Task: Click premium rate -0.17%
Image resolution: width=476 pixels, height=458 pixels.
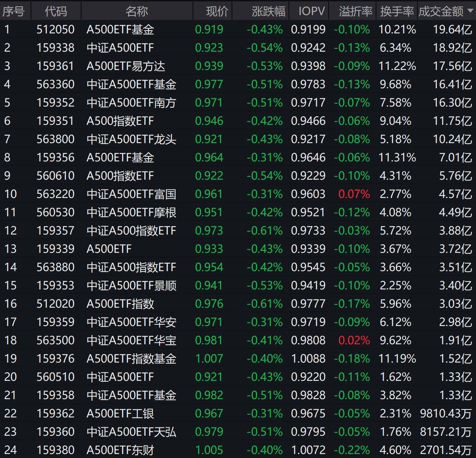Action: [x=352, y=304]
